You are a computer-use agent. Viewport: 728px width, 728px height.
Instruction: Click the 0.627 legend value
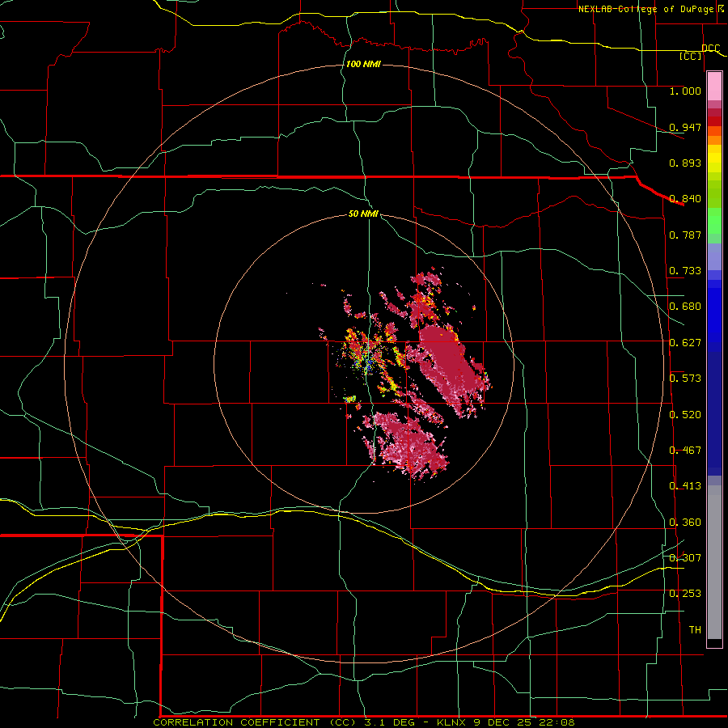[685, 343]
